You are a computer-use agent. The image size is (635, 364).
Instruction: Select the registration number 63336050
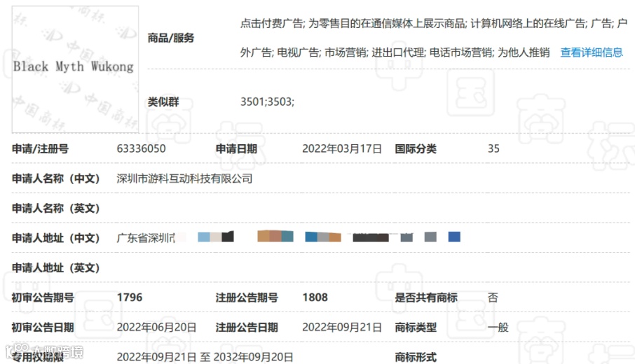(141, 149)
